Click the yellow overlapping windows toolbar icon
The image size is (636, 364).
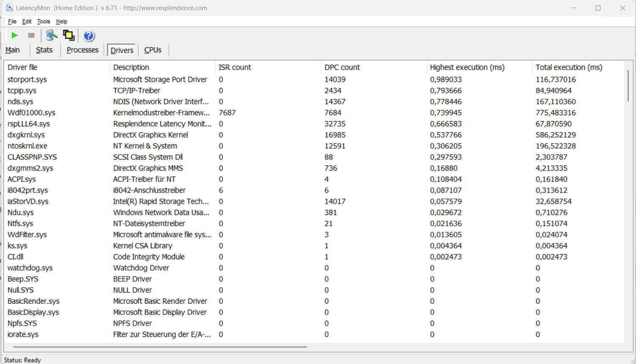[x=68, y=35]
